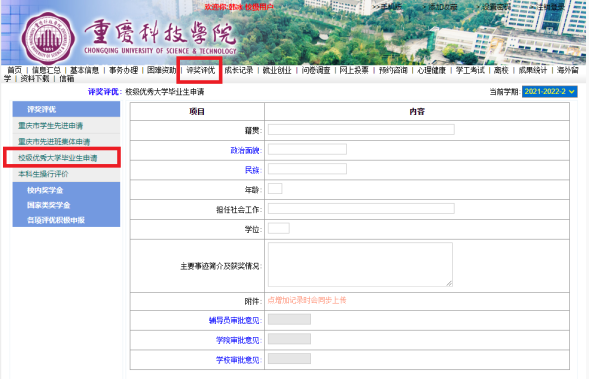589x379 pixels.
Task: Expand the 国家类奖学金 sidebar section
Action: (48, 205)
